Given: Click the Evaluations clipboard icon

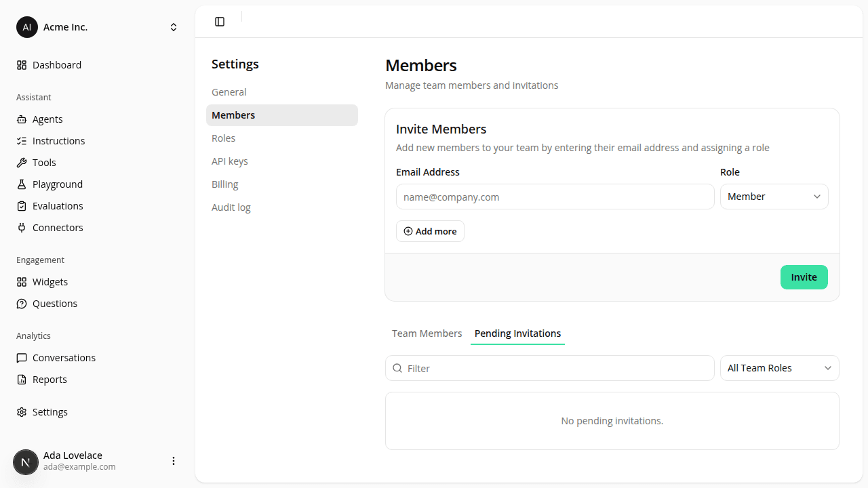Looking at the screenshot, I should pyautogui.click(x=22, y=206).
